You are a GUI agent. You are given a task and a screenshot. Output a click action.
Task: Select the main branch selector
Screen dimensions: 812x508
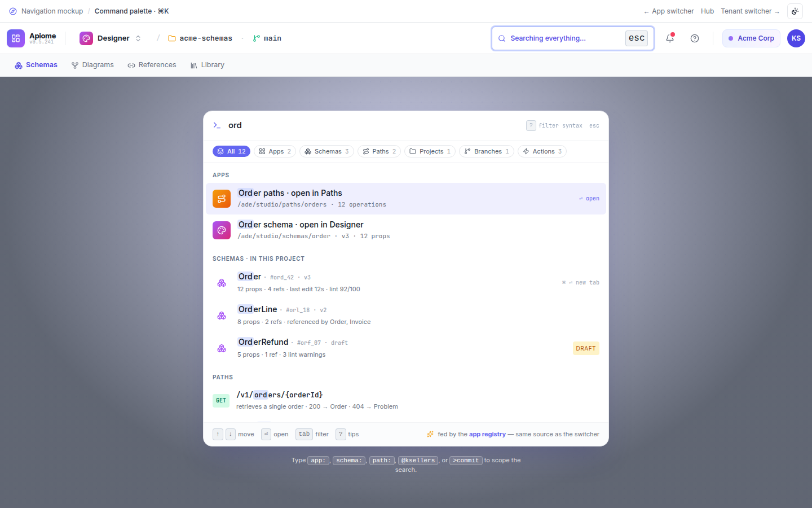pyautogui.click(x=267, y=38)
